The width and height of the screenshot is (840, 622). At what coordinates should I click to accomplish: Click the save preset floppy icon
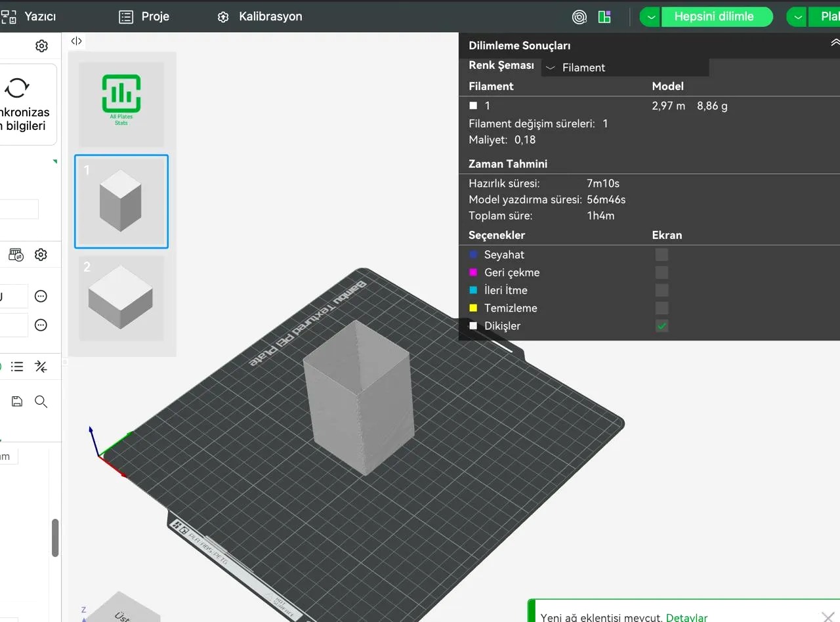[x=17, y=402]
